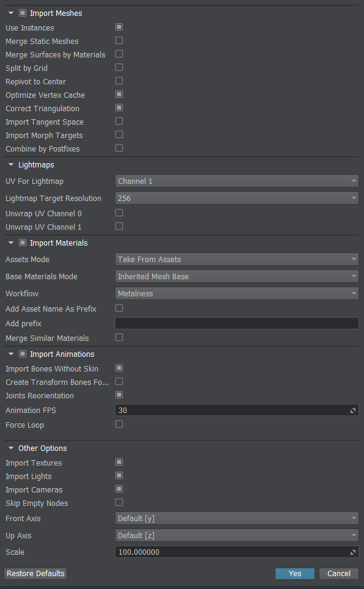
Task: Click the Cancel button
Action: pyautogui.click(x=339, y=574)
